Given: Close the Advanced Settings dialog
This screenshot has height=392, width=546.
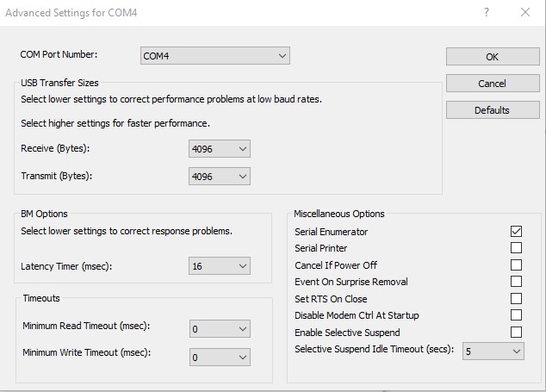Looking at the screenshot, I should pyautogui.click(x=525, y=12).
